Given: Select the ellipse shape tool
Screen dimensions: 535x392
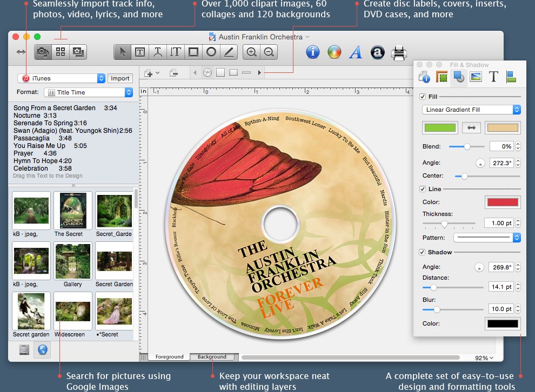Looking at the screenshot, I should pyautogui.click(x=211, y=52).
